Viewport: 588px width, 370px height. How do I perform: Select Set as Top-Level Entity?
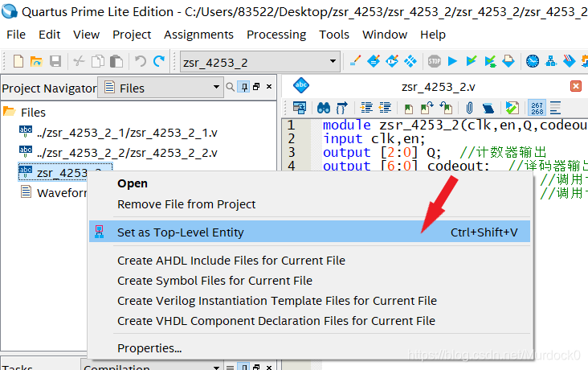(x=309, y=232)
